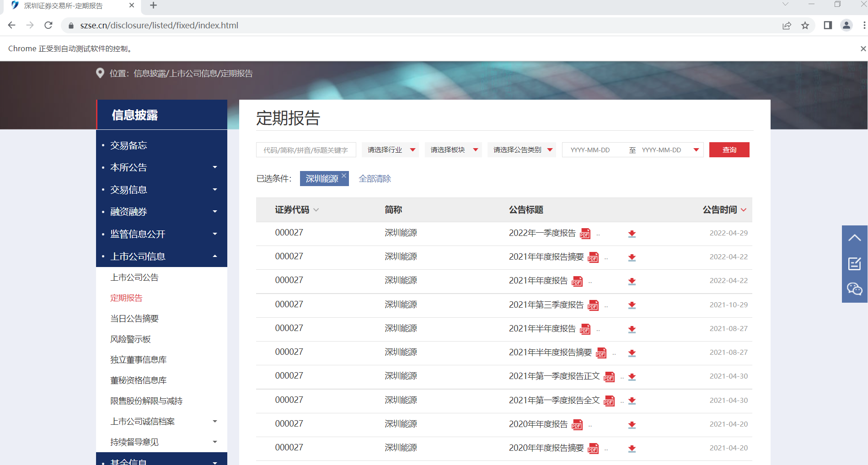Download the 2020年年度报告摘要 file

632,449
